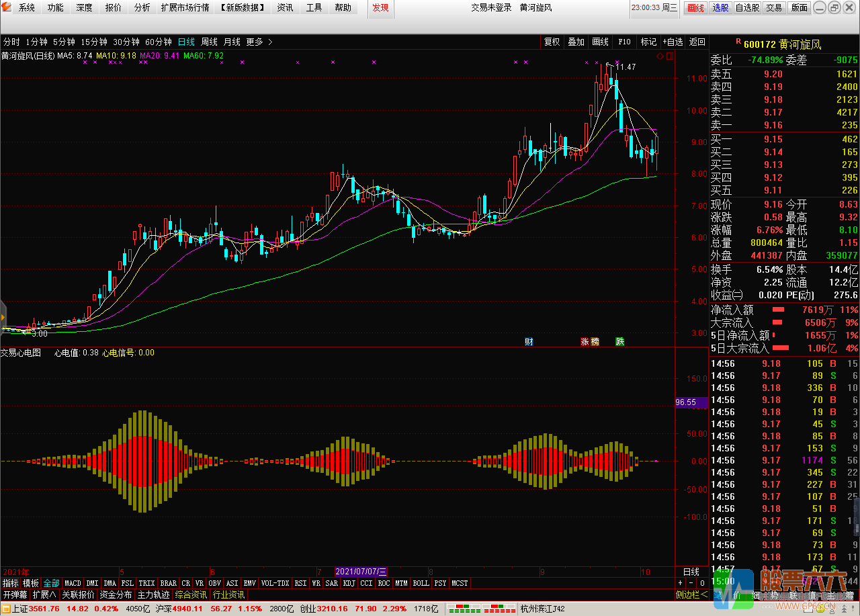The width and height of the screenshot is (860, 616).
Task: Click the minus zoom icon below the chart
Action: pos(691,583)
